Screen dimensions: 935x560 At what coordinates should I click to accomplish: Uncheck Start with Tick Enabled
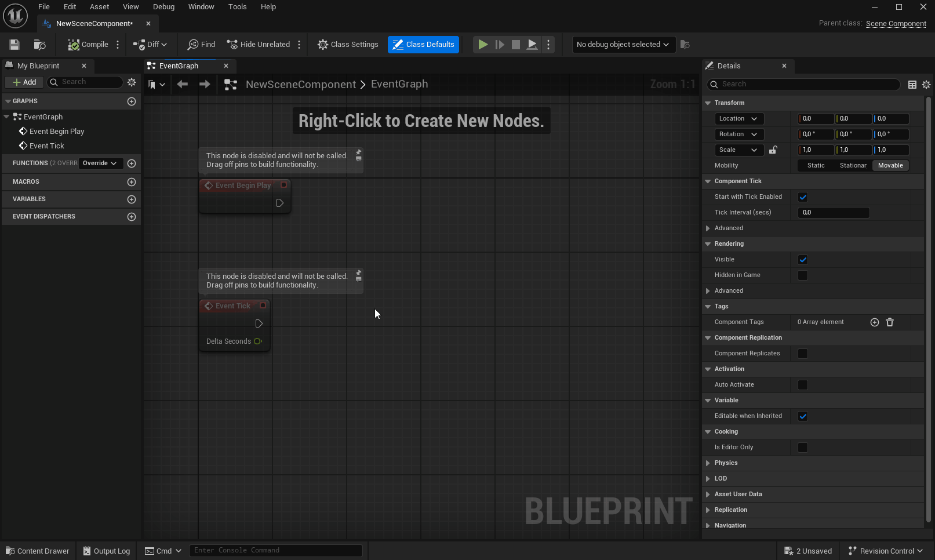(x=803, y=197)
